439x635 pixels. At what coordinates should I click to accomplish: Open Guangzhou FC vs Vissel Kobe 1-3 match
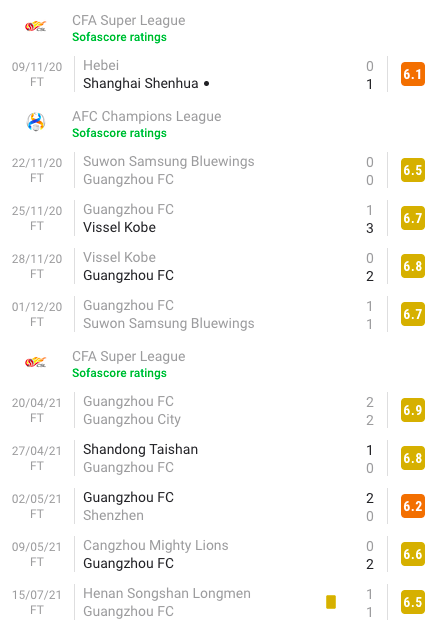pos(220,218)
